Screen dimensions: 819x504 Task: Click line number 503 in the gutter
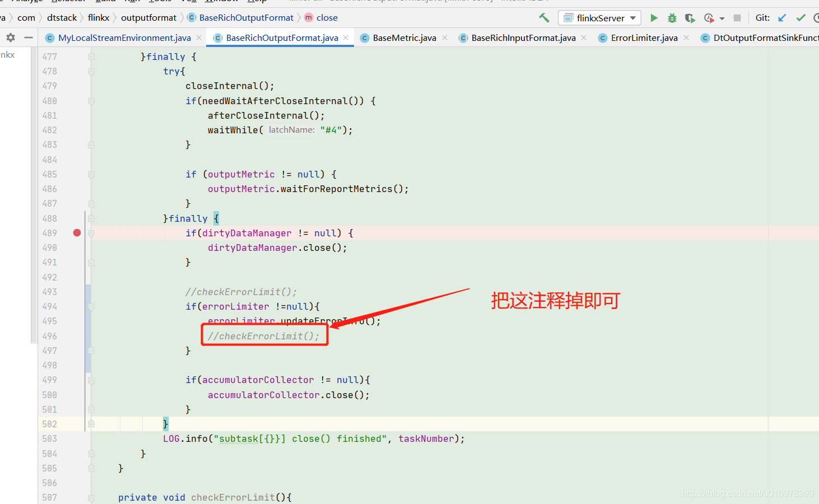tap(49, 438)
